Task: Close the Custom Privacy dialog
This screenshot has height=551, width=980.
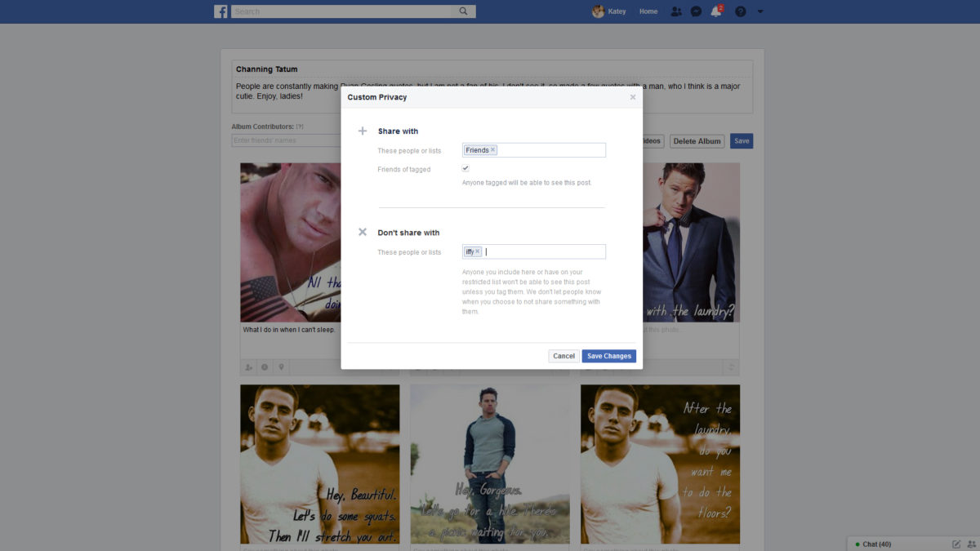Action: [x=632, y=97]
